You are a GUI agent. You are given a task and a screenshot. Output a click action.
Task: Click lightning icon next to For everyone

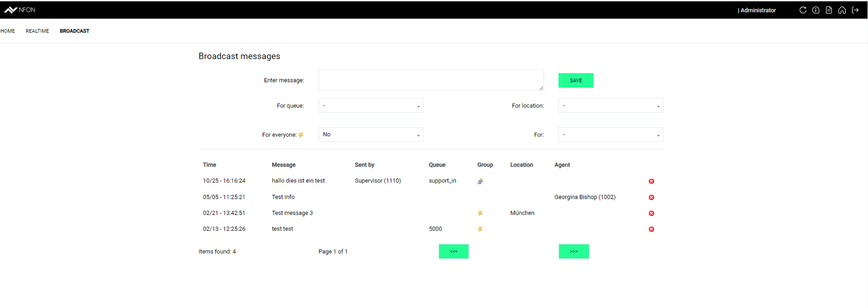click(x=301, y=135)
